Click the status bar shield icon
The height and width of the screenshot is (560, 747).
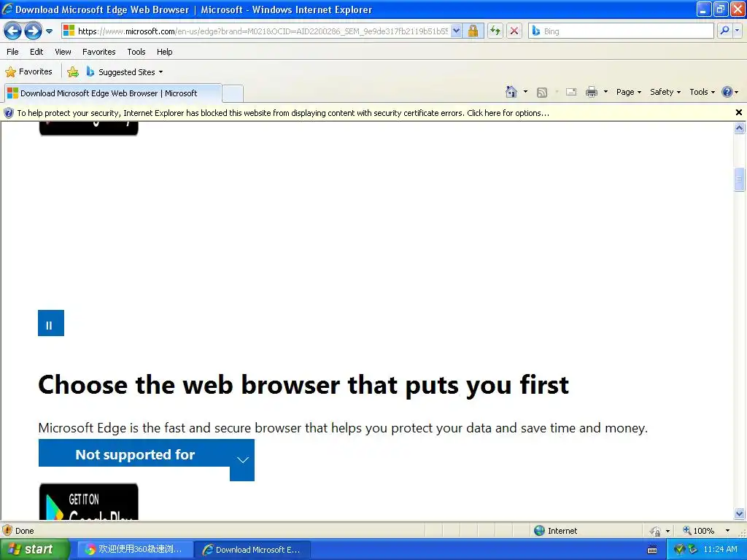[7, 531]
